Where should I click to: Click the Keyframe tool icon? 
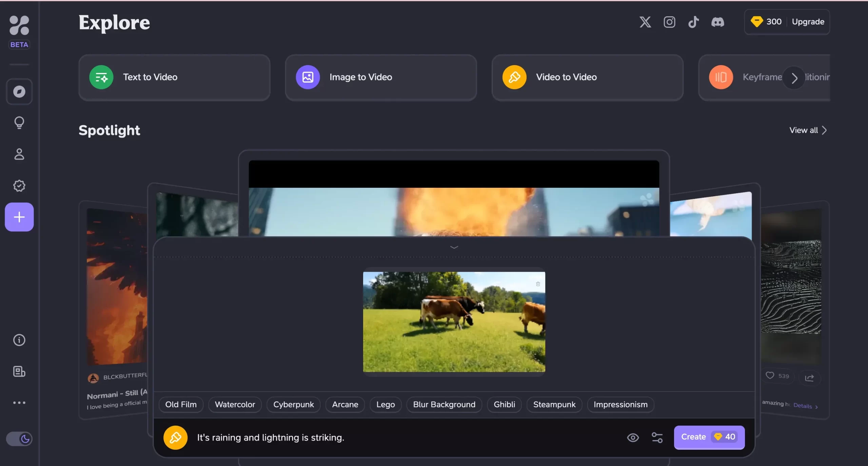pos(721,76)
